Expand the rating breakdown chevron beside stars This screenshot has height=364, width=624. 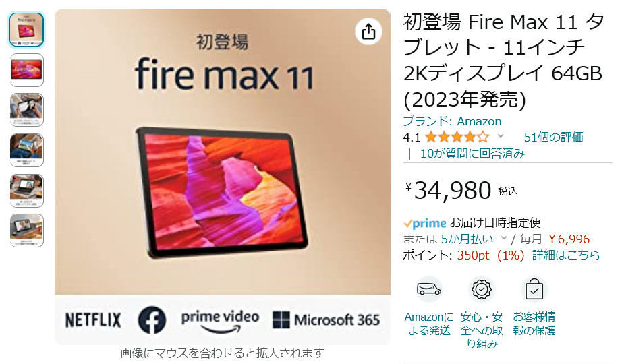tap(501, 136)
